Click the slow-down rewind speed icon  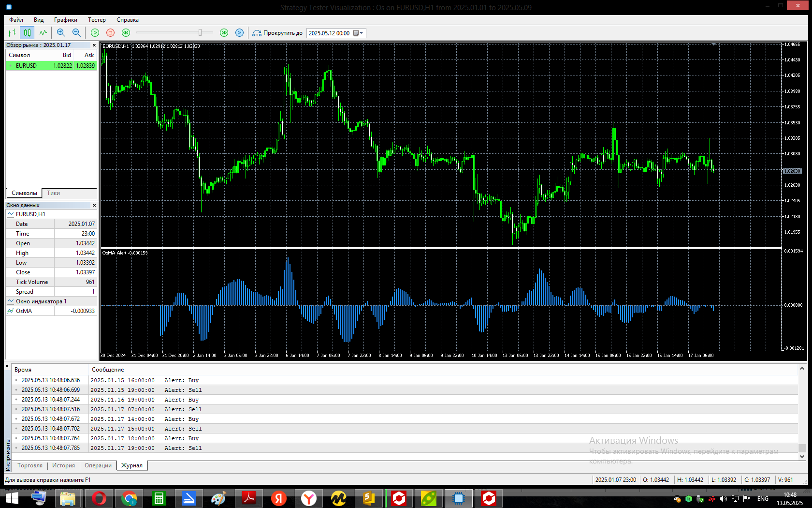click(x=126, y=33)
